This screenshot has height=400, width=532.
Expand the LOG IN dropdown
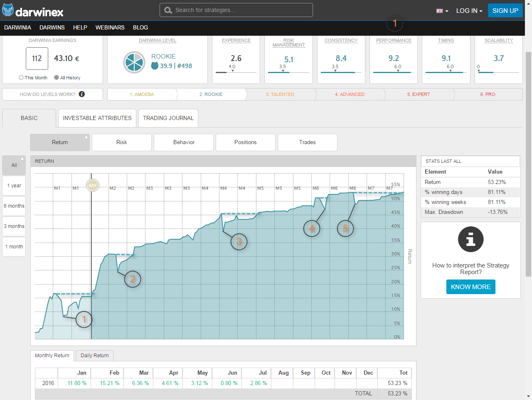pyautogui.click(x=469, y=11)
